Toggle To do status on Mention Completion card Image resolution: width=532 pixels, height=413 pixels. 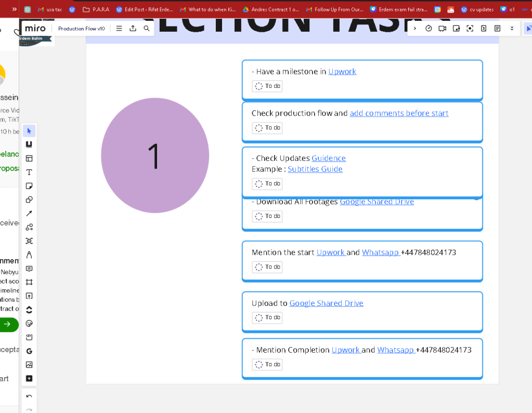pos(267,365)
